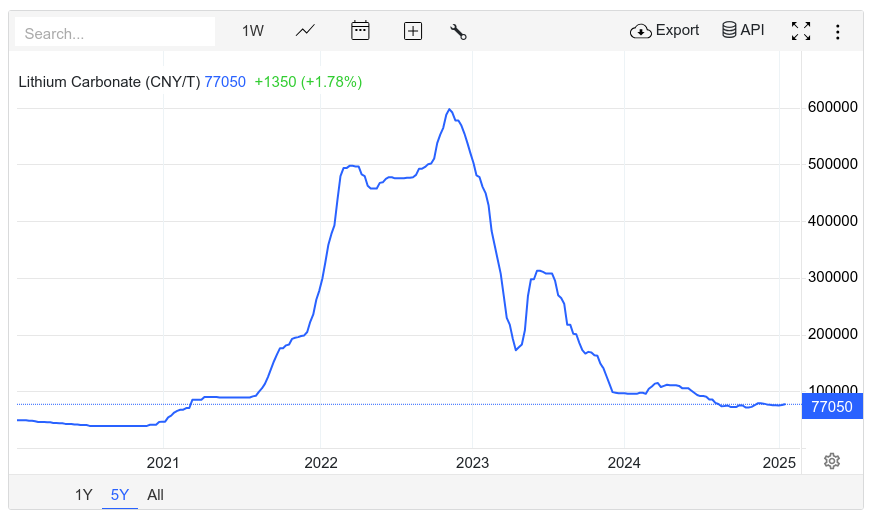Open the API data access
The height and width of the screenshot is (518, 872).
pos(743,30)
